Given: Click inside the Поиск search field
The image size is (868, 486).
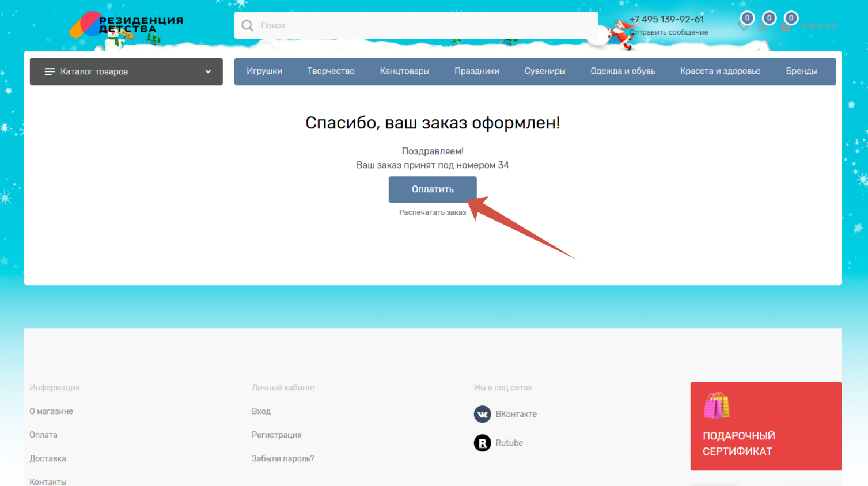Looking at the screenshot, I should point(403,25).
